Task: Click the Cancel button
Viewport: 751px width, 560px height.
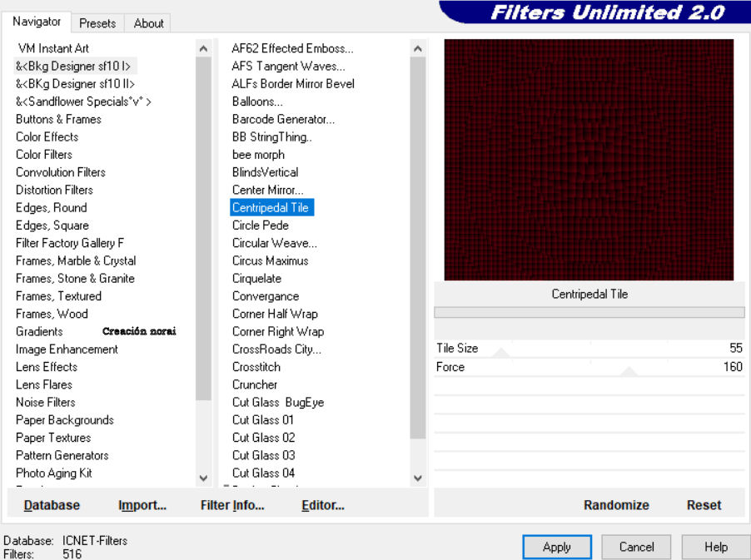Action: [636, 547]
